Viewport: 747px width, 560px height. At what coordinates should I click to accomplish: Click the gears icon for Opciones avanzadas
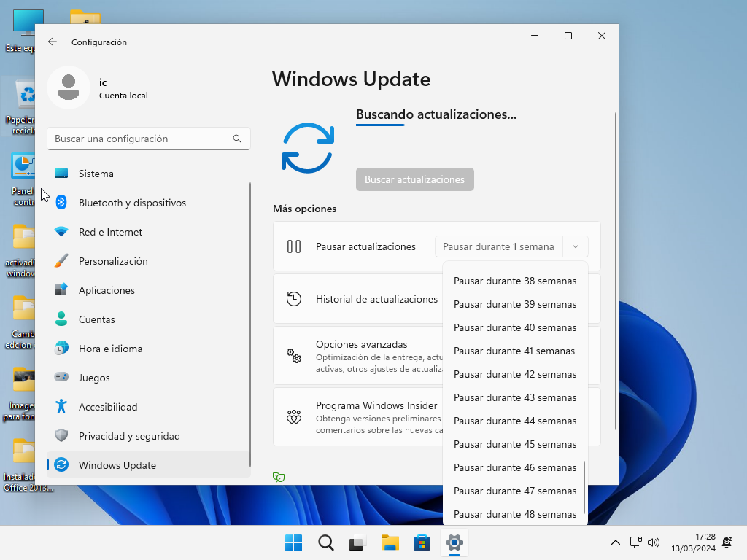[294, 356]
